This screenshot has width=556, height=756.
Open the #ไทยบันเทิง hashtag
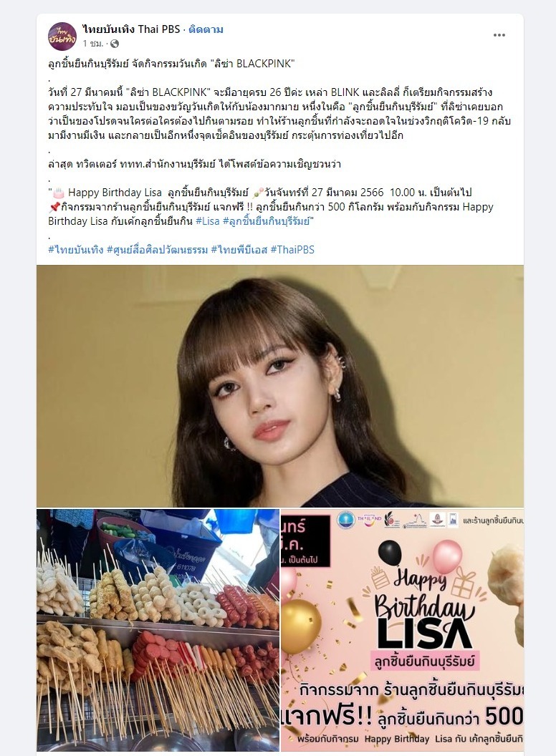tap(76, 249)
